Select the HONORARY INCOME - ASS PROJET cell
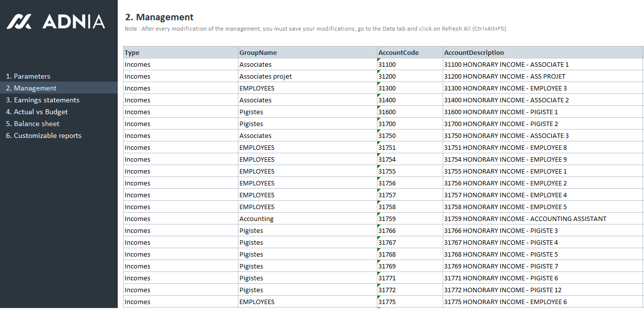Image resolution: width=644 pixels, height=311 pixels. pyautogui.click(x=505, y=76)
